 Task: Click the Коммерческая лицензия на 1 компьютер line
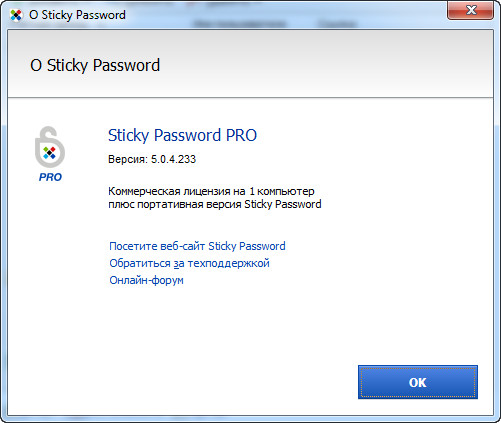coord(211,191)
